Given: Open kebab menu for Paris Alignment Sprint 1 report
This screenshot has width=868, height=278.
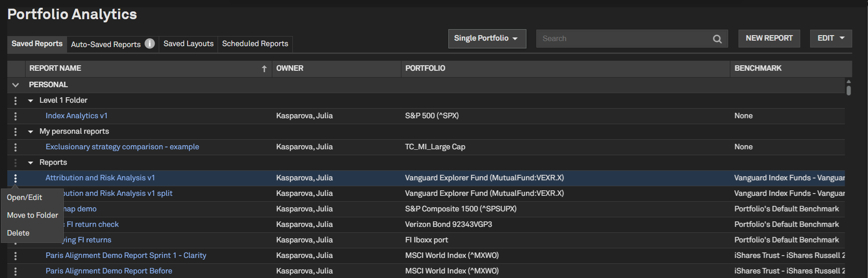Looking at the screenshot, I should point(16,256).
